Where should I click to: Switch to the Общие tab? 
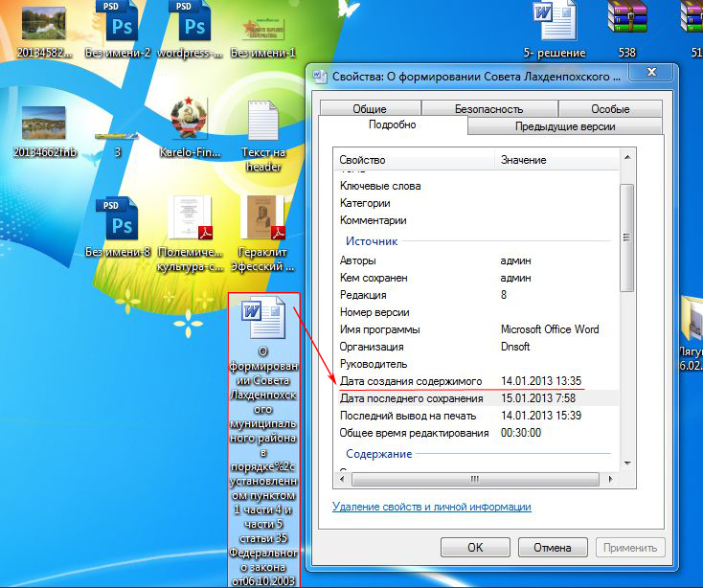pyautogui.click(x=369, y=109)
